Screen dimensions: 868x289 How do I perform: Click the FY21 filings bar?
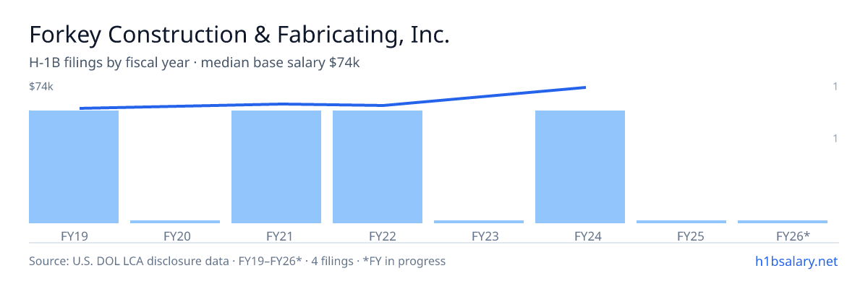276,167
